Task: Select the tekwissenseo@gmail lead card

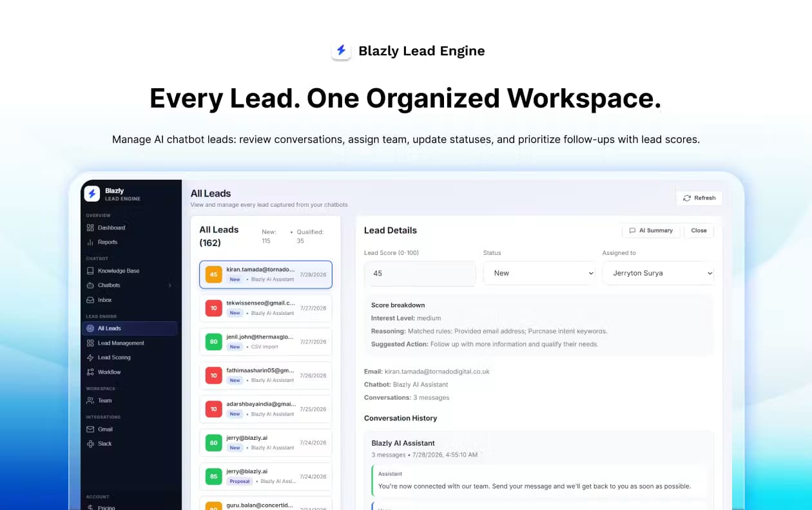Action: point(266,308)
